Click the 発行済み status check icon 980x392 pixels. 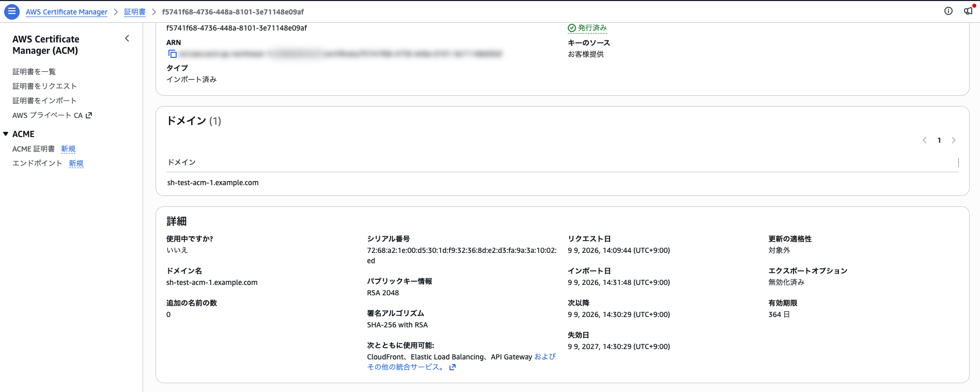[572, 28]
